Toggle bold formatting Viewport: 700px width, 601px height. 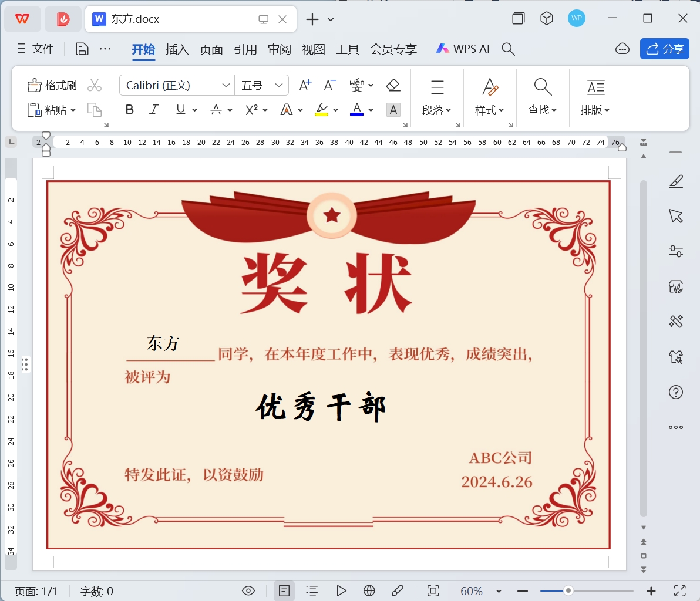[x=130, y=110]
